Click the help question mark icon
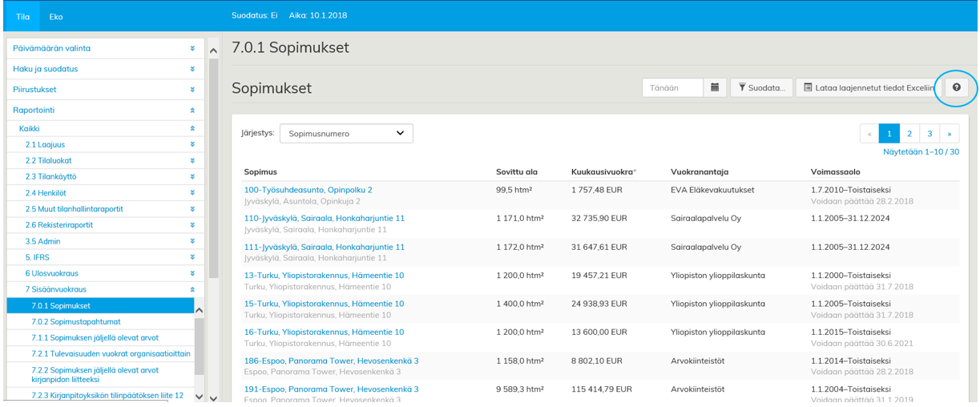Image resolution: width=980 pixels, height=407 pixels. pyautogui.click(x=956, y=87)
